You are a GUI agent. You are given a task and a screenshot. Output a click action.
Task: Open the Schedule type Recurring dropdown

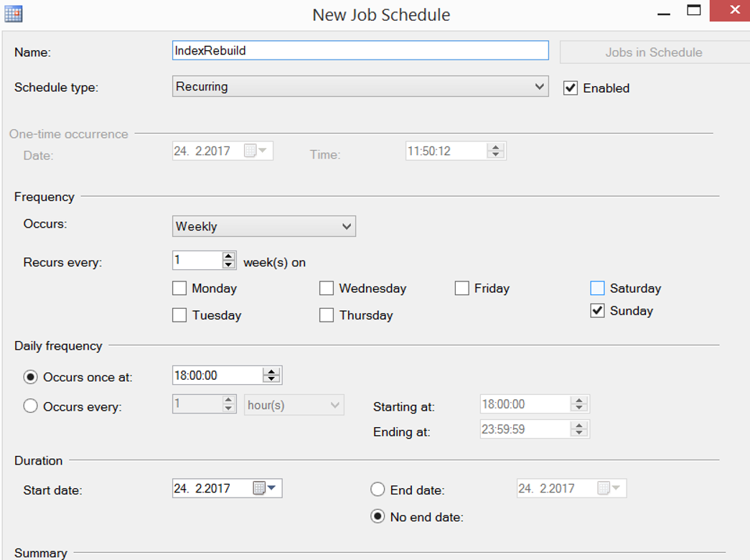tap(360, 87)
